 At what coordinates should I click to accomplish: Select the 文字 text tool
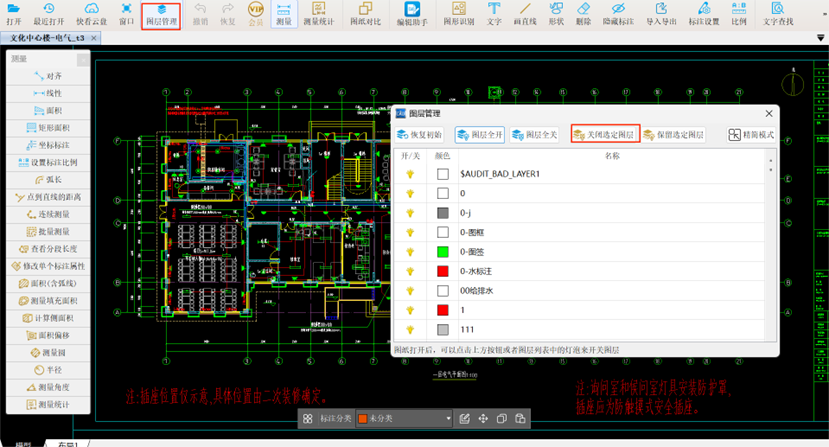pyautogui.click(x=494, y=14)
